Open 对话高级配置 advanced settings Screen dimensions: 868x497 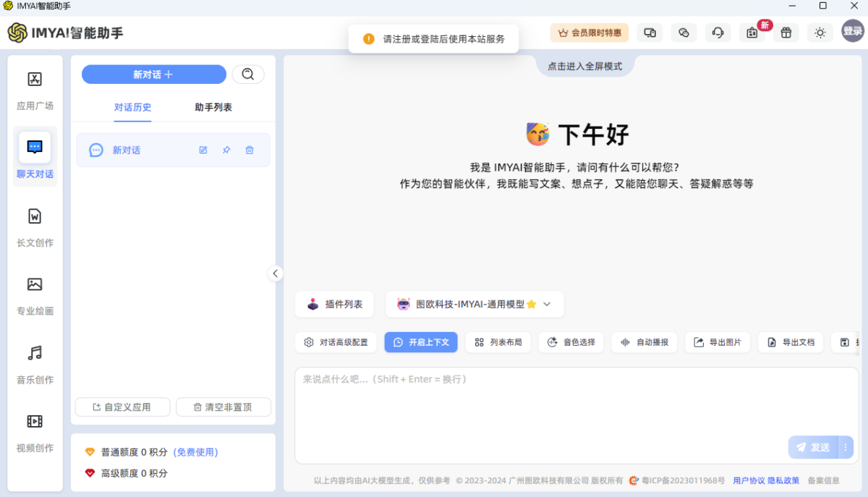(336, 342)
